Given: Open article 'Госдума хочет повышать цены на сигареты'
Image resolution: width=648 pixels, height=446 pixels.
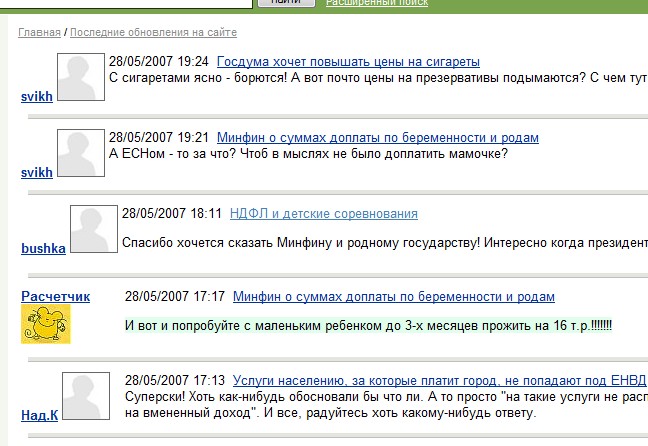Looking at the screenshot, I should 348,62.
